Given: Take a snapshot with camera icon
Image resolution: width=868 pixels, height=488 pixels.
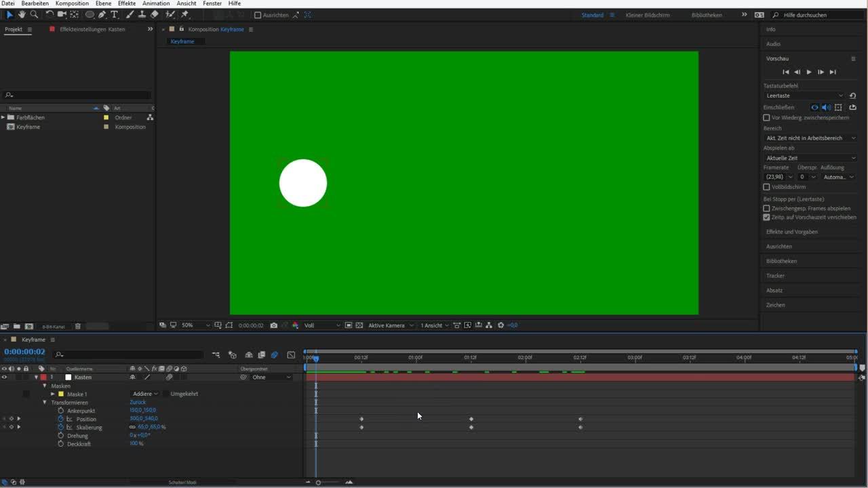Looking at the screenshot, I should pos(273,325).
